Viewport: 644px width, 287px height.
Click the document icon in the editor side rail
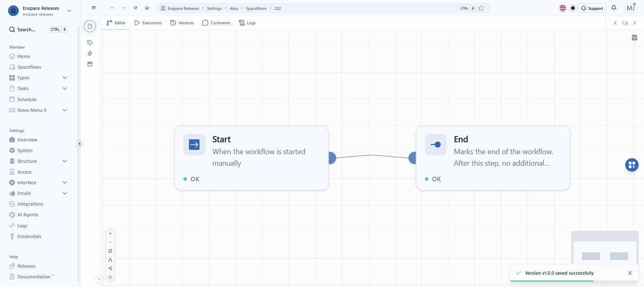tap(90, 26)
